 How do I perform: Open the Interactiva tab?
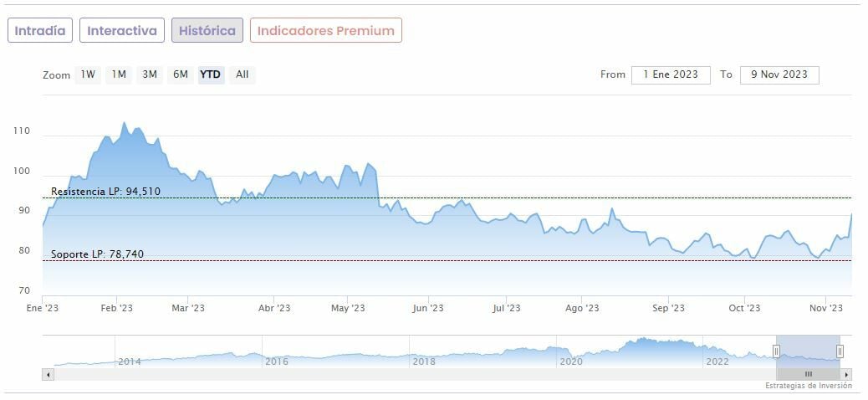[122, 31]
